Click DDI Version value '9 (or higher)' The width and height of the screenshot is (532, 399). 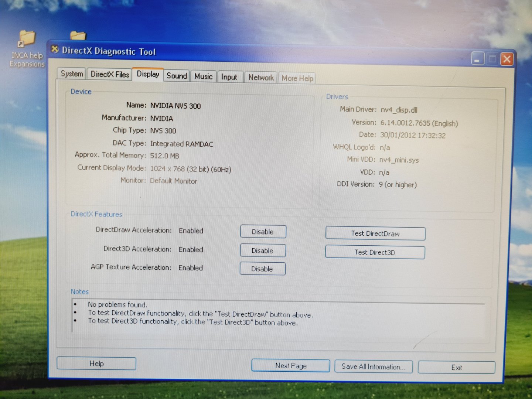coord(398,184)
